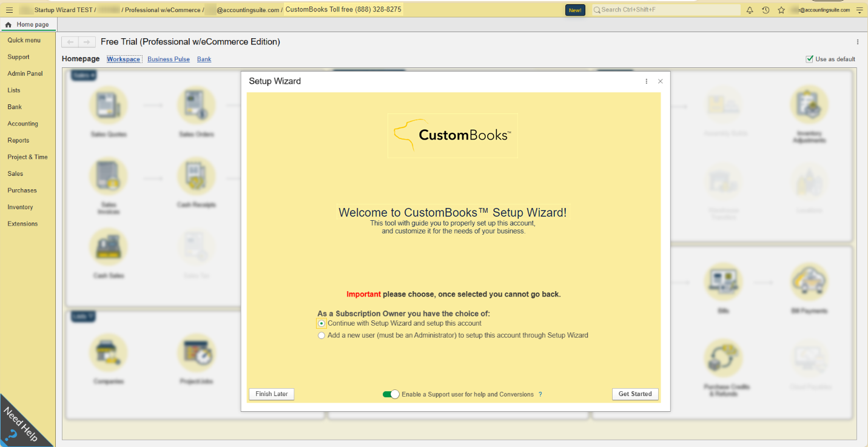Image resolution: width=868 pixels, height=447 pixels.
Task: Toggle Use as default checkbox
Action: 809,59
